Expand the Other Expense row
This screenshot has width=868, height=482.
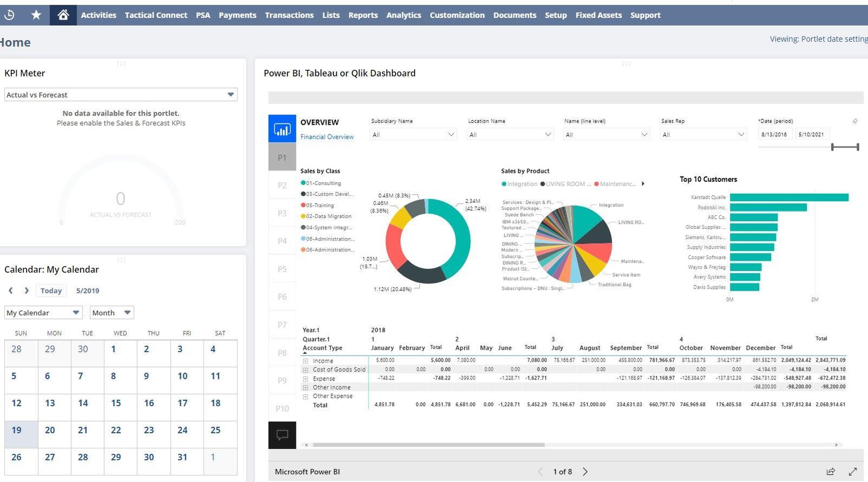click(305, 396)
